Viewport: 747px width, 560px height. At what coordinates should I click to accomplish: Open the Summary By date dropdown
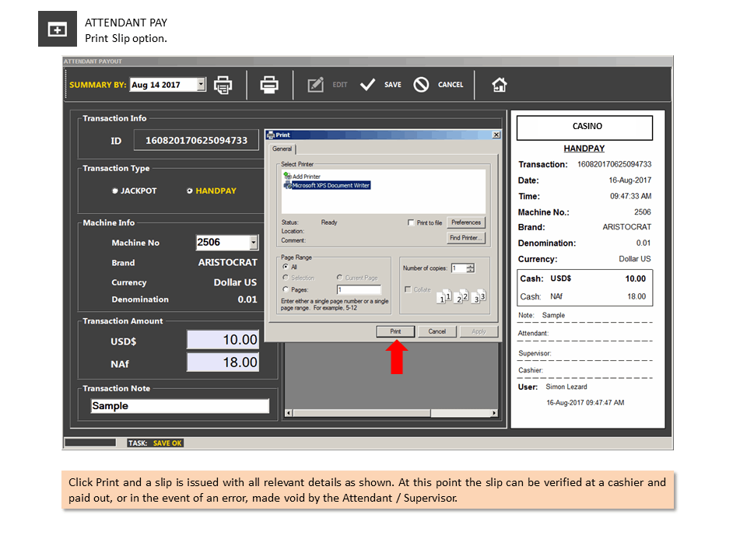pos(201,84)
